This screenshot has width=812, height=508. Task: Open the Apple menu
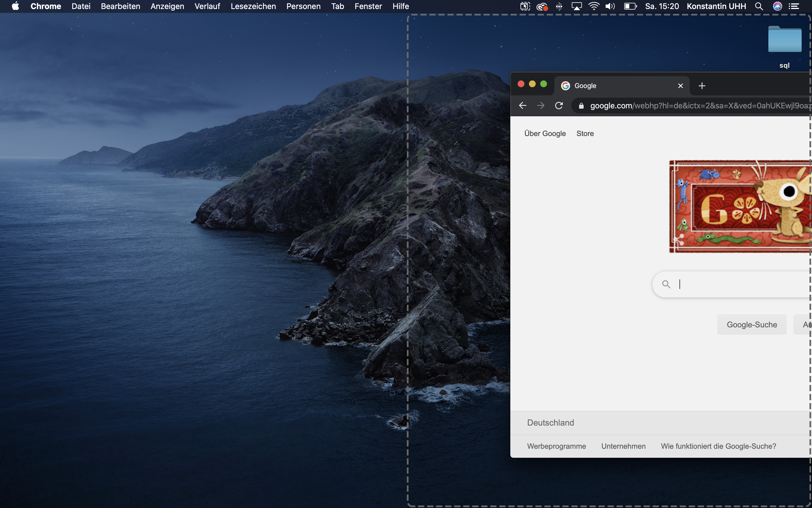pyautogui.click(x=16, y=6)
